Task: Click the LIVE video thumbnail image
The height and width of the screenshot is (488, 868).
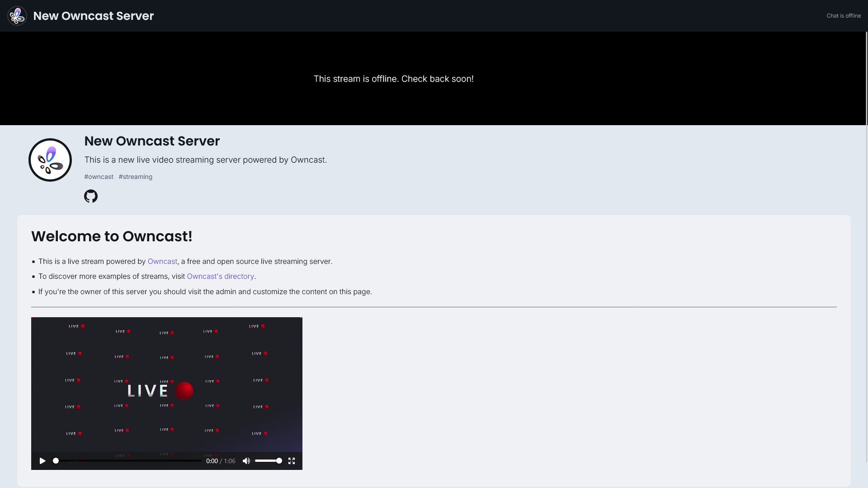Action: (x=167, y=385)
